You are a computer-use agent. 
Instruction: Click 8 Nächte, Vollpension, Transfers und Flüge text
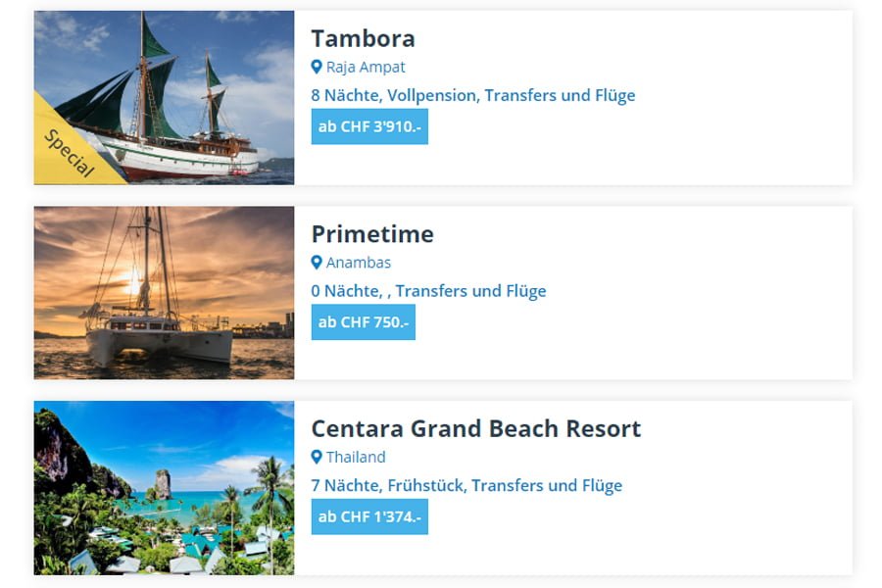473,96
